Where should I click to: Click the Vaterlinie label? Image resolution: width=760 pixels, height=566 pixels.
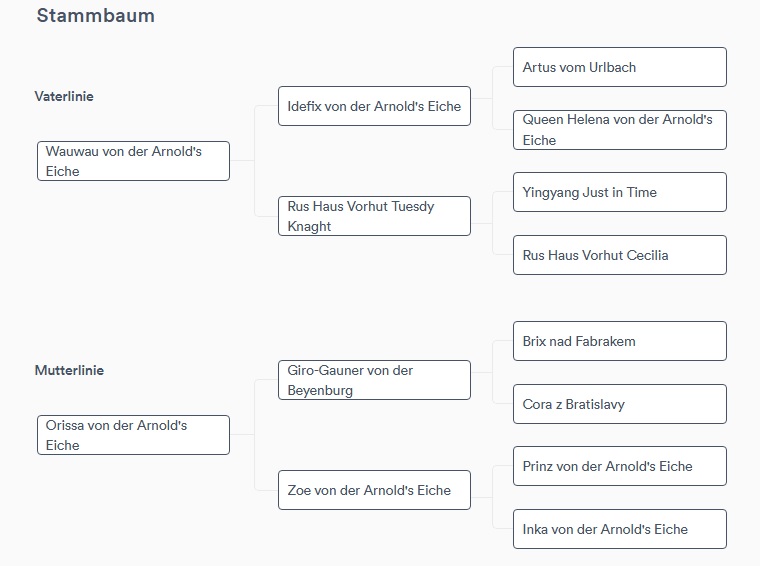[64, 96]
